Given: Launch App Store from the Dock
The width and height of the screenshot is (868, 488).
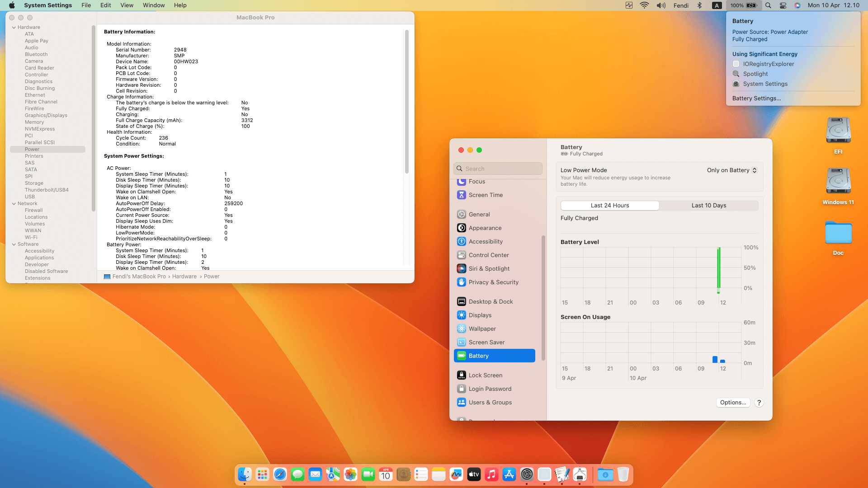Looking at the screenshot, I should pyautogui.click(x=509, y=474).
